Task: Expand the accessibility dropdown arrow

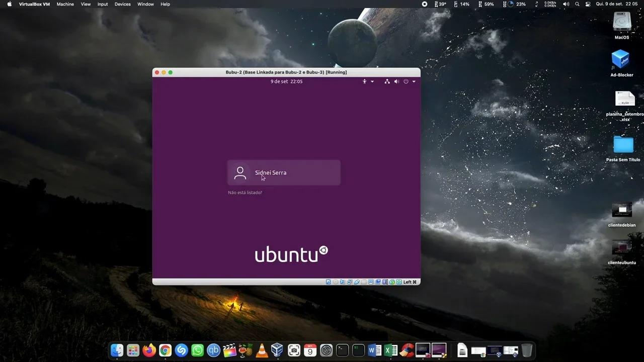Action: coord(372,81)
